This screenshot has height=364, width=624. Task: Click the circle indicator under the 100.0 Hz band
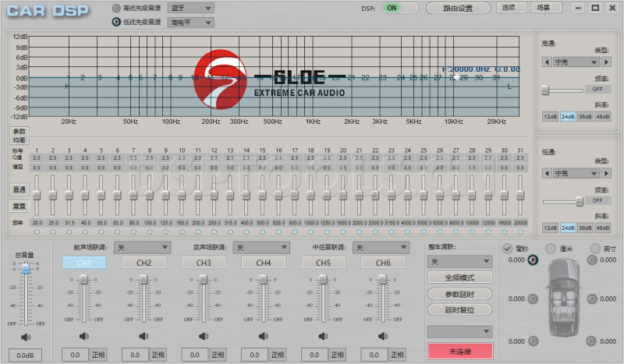click(x=150, y=232)
